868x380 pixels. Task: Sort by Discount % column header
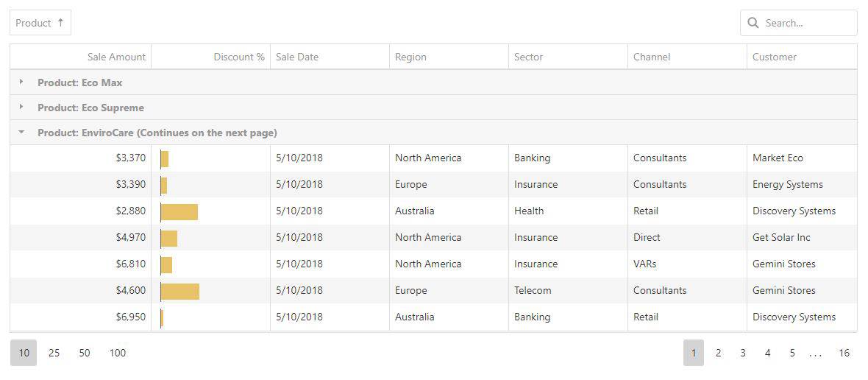(210, 57)
